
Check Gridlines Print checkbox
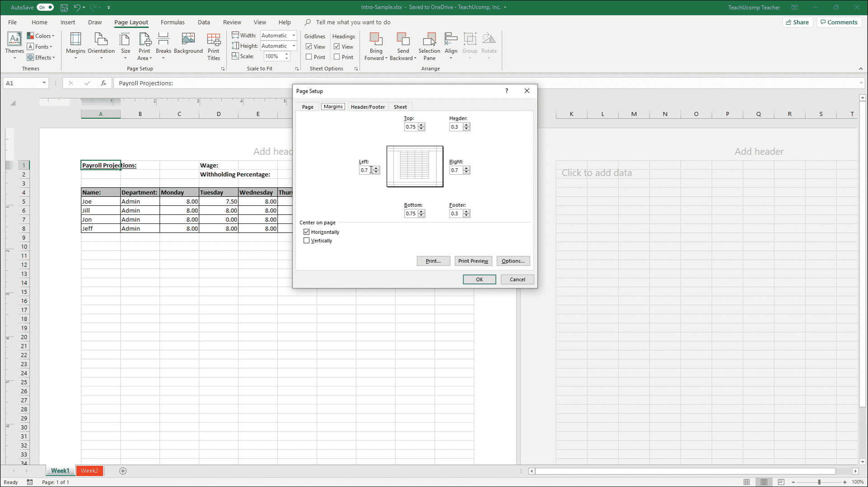pyautogui.click(x=309, y=57)
